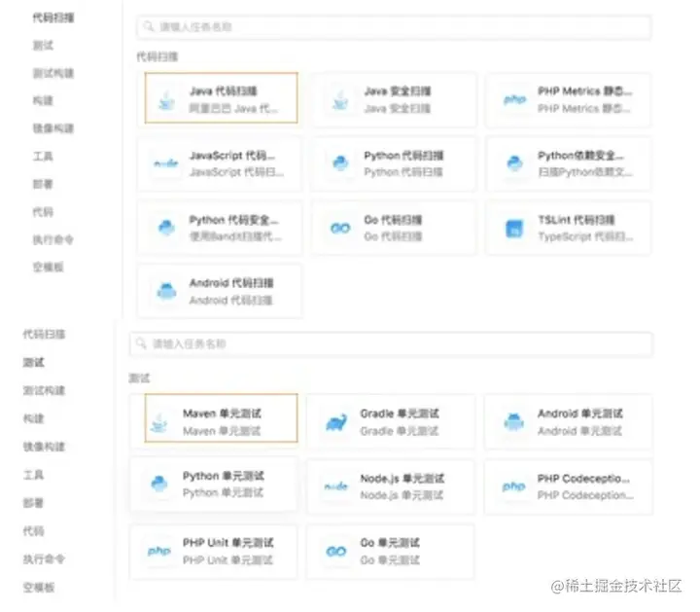Select 空模板 in the upper panel's sidebar
The width and height of the screenshot is (700, 612).
click(x=49, y=268)
